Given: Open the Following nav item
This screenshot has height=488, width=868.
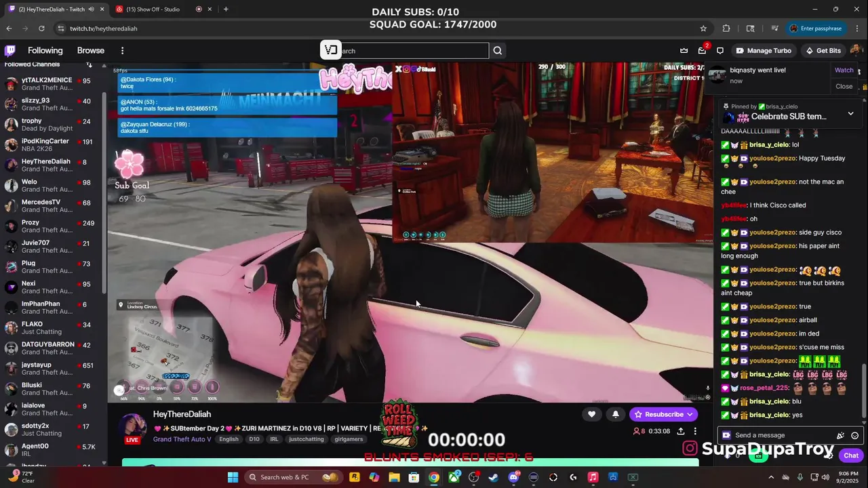Looking at the screenshot, I should [45, 51].
